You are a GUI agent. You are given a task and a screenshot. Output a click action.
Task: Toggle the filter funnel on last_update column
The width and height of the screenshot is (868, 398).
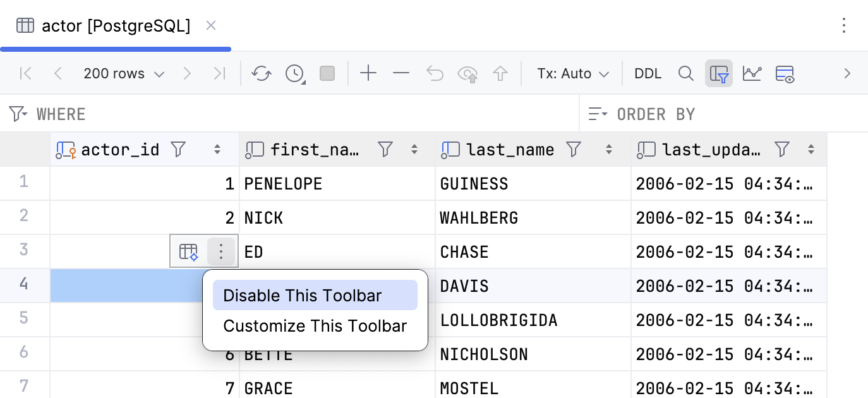(x=782, y=149)
